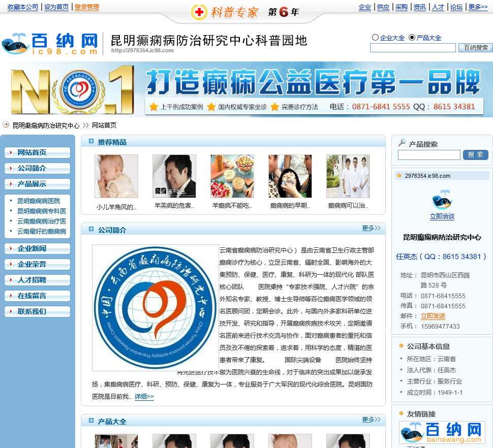The width and height of the screenshot is (493, 448).
Task: Open the 昆明癫痫病专科医 sidebar category
Action: point(42,211)
